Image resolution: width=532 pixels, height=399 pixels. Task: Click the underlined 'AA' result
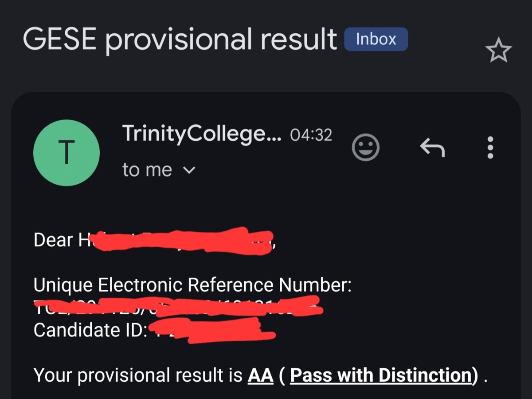(x=260, y=375)
